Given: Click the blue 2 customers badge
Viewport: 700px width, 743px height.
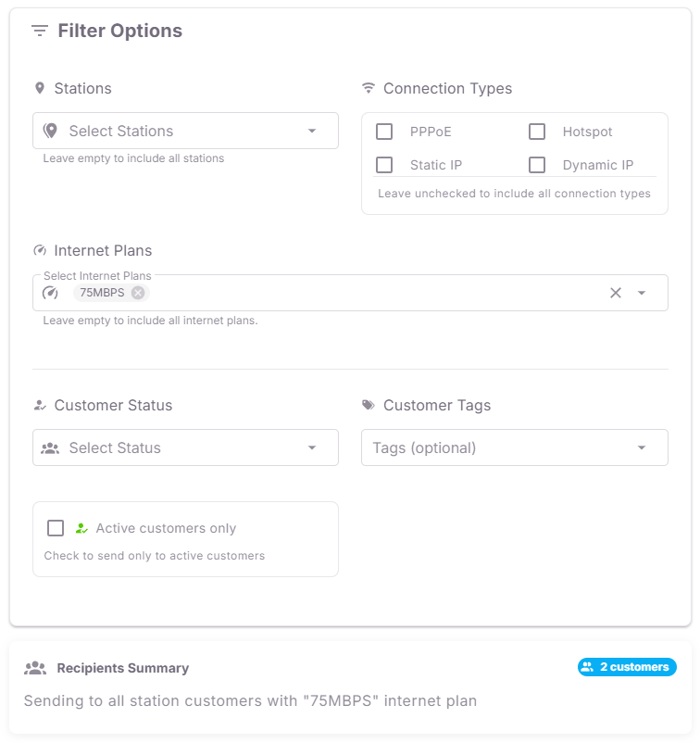Looking at the screenshot, I should [627, 666].
